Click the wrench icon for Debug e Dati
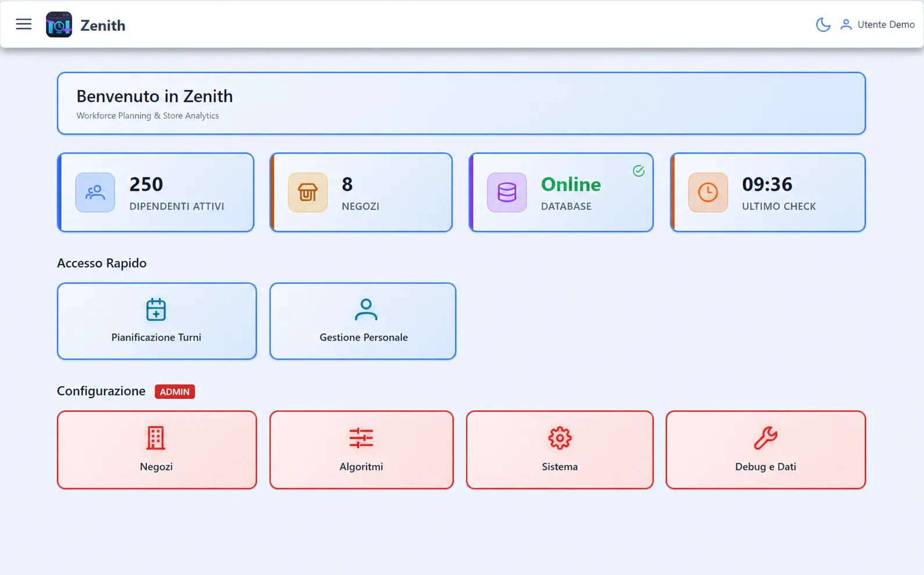 point(765,438)
